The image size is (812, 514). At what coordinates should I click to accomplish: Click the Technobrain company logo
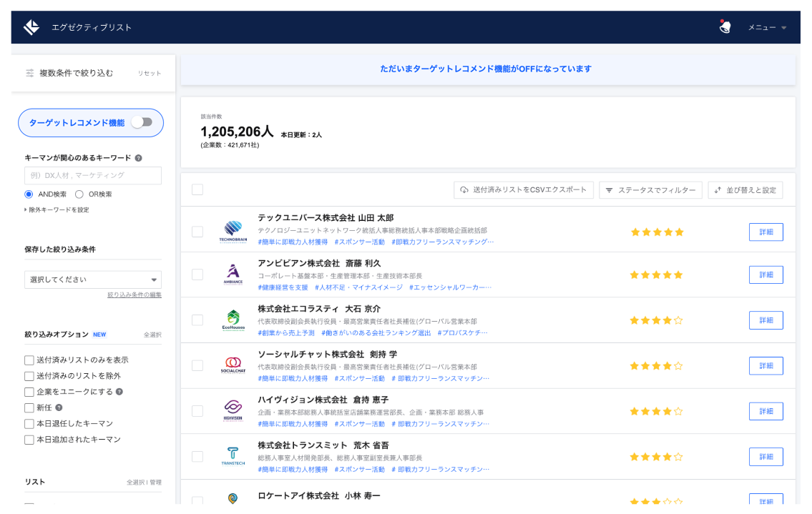pos(233,232)
